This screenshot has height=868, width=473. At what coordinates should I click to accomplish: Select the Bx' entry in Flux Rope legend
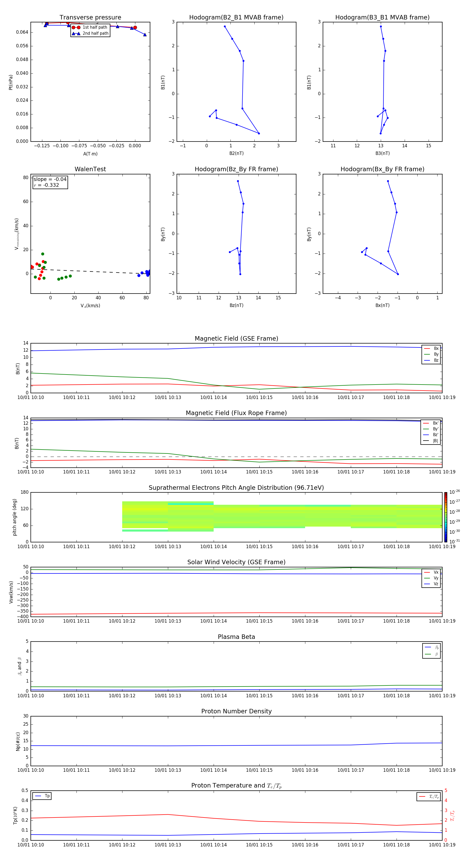pyautogui.click(x=431, y=423)
